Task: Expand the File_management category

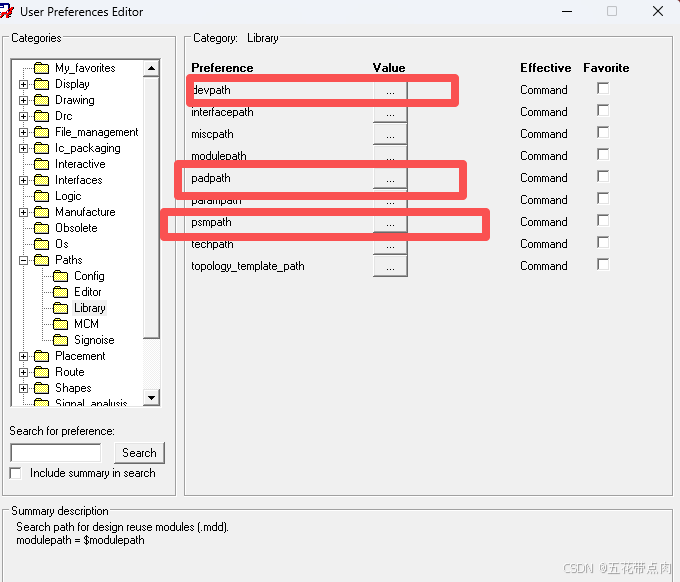Action: [23, 133]
